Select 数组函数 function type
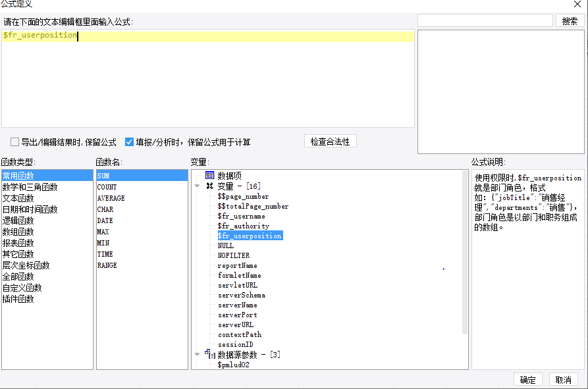 coord(47,232)
